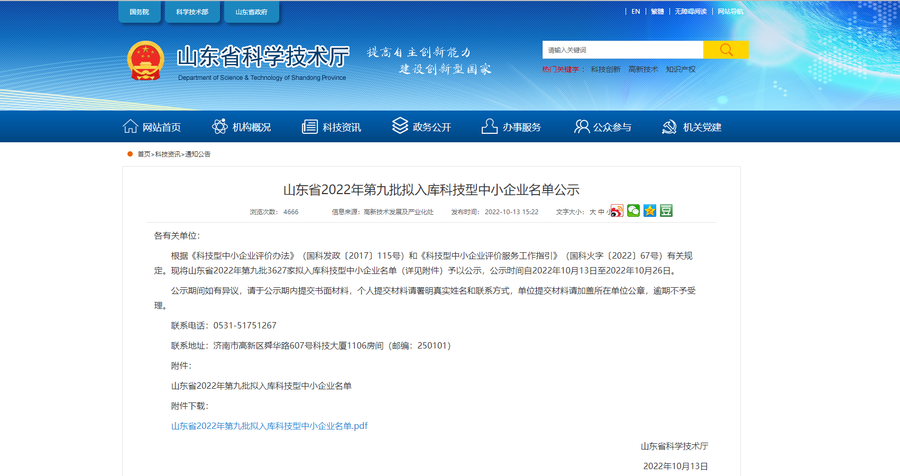Open 网站导航 site map link
The height and width of the screenshot is (476, 900).
[x=730, y=11]
